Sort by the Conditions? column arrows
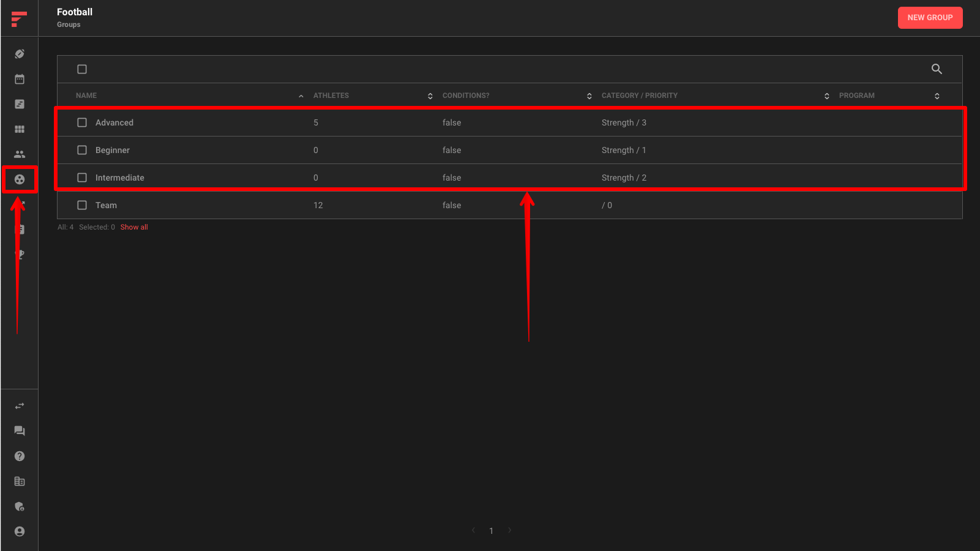Image resolution: width=980 pixels, height=551 pixels. (x=589, y=96)
